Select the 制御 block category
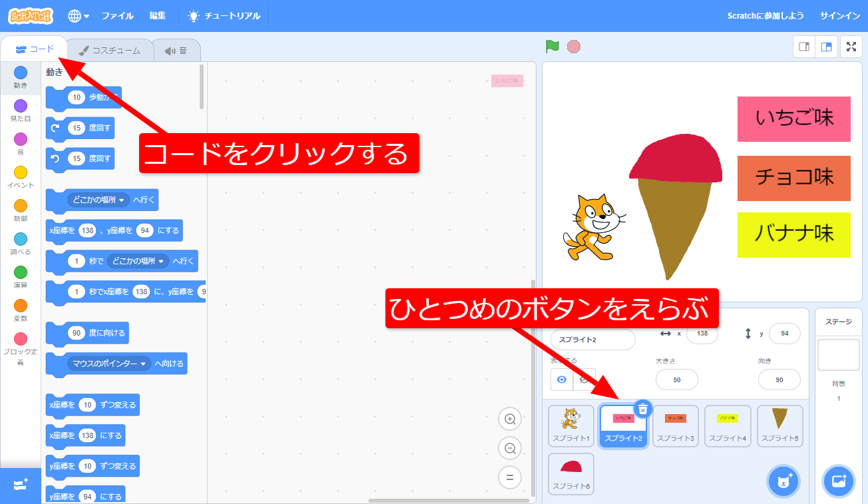This screenshot has width=868, height=504. point(21,210)
